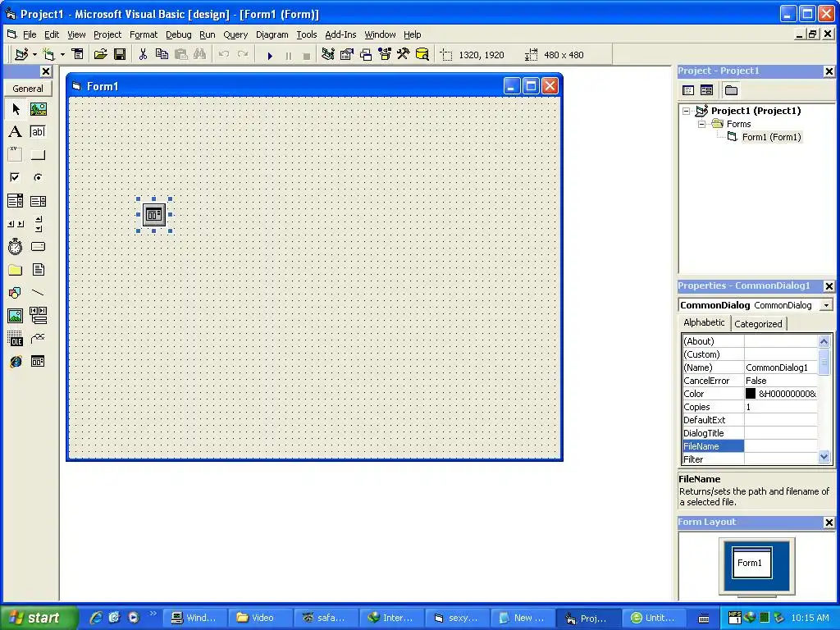This screenshot has height=630, width=840.
Task: Select the CheckBox tool in toolbox
Action: click(16, 177)
